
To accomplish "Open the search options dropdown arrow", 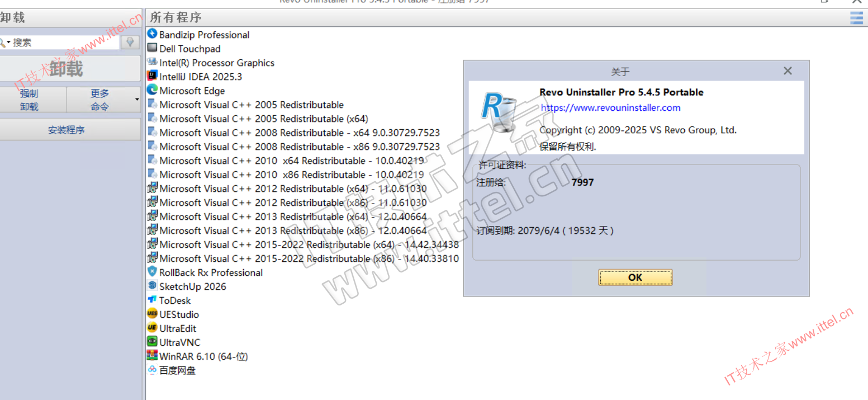I will click(8, 43).
